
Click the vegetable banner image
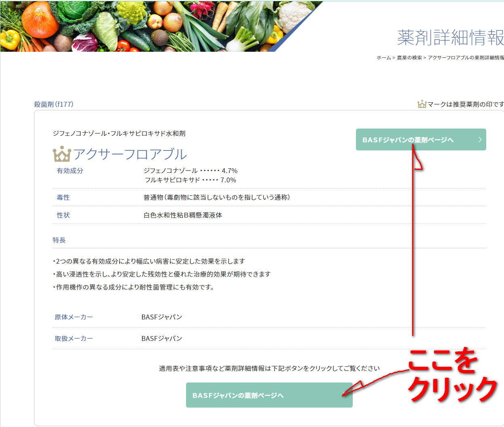point(162,26)
